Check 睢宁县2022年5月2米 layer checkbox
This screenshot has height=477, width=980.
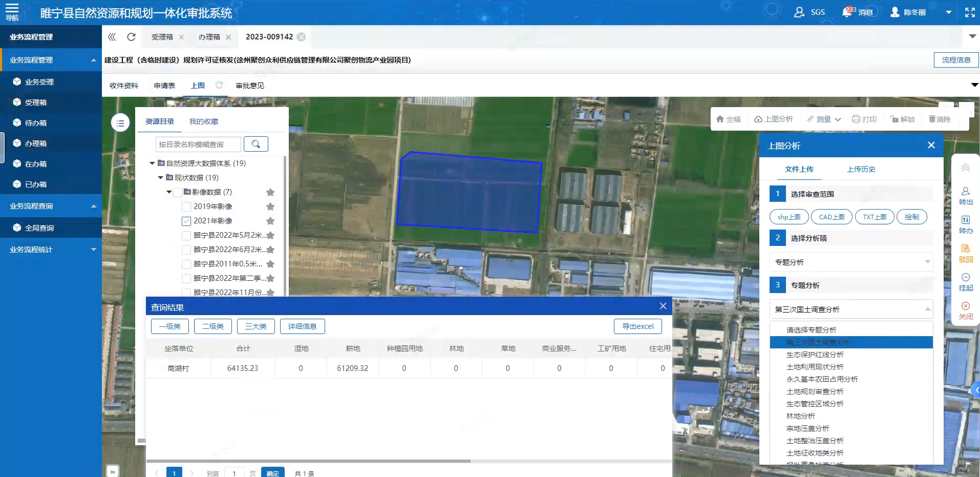186,236
